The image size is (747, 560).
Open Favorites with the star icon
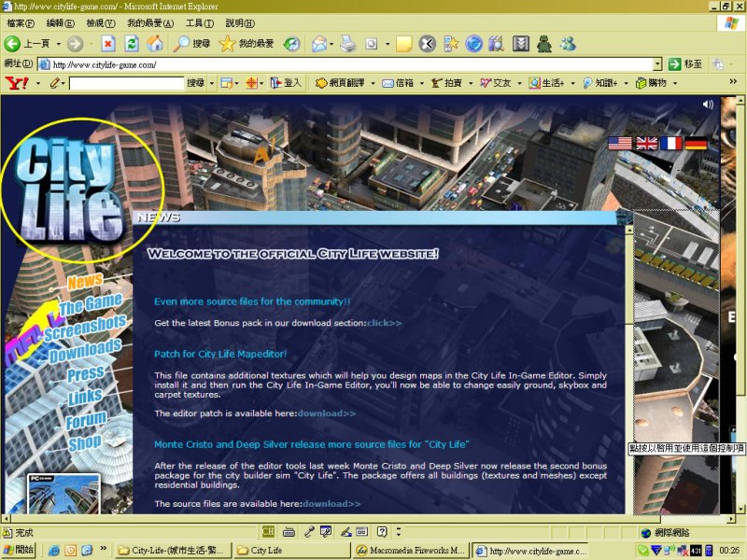[247, 44]
